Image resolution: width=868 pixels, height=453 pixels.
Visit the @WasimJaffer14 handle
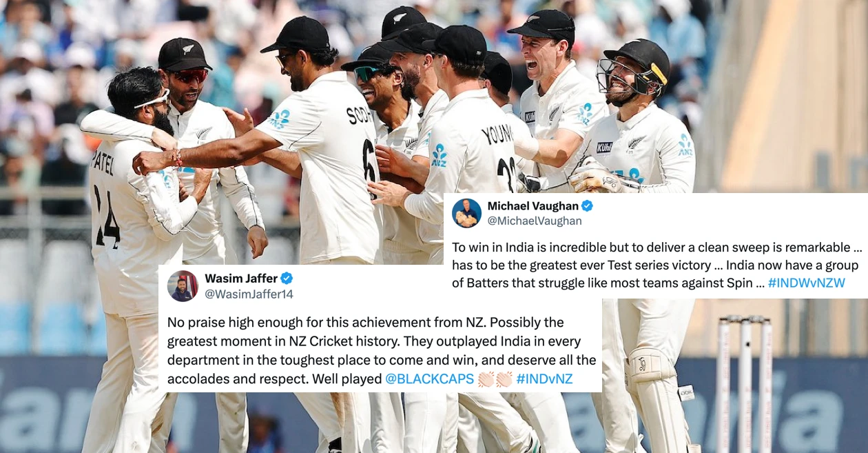(249, 294)
